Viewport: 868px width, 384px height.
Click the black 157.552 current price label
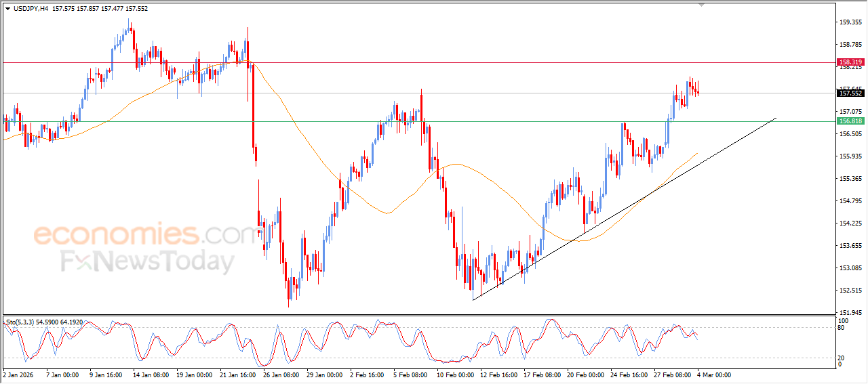point(850,93)
